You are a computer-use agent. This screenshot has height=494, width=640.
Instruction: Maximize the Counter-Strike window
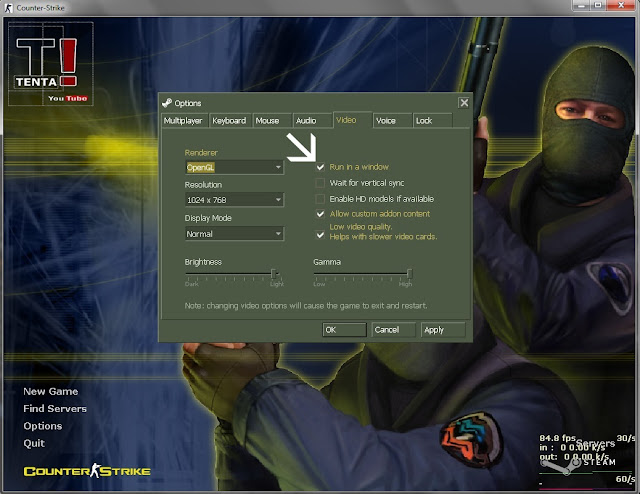598,5
